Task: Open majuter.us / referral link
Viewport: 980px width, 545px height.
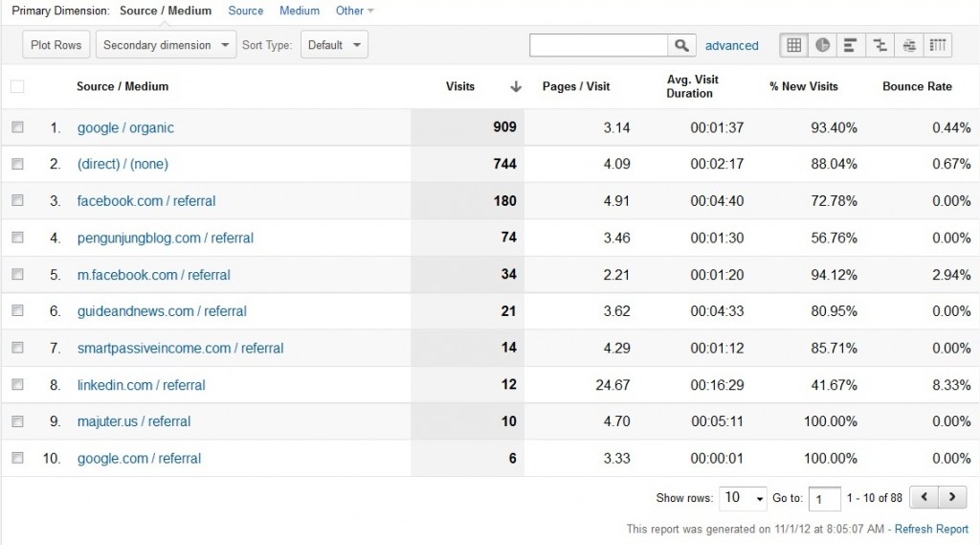Action: click(x=134, y=421)
